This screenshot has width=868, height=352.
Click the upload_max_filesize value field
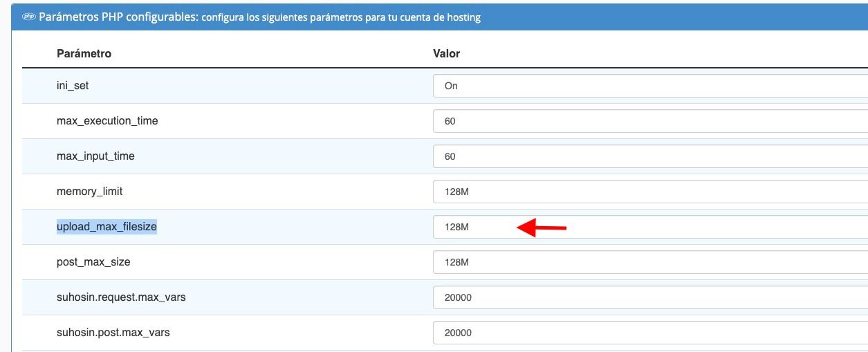click(650, 227)
